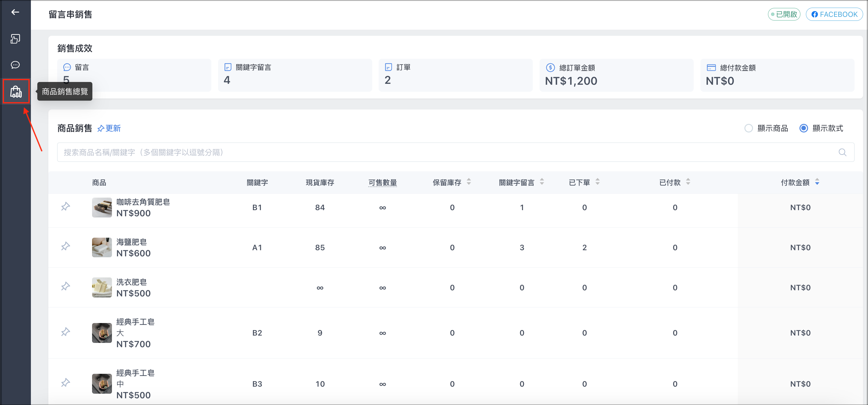Click the 可售數量 column header

tap(382, 183)
